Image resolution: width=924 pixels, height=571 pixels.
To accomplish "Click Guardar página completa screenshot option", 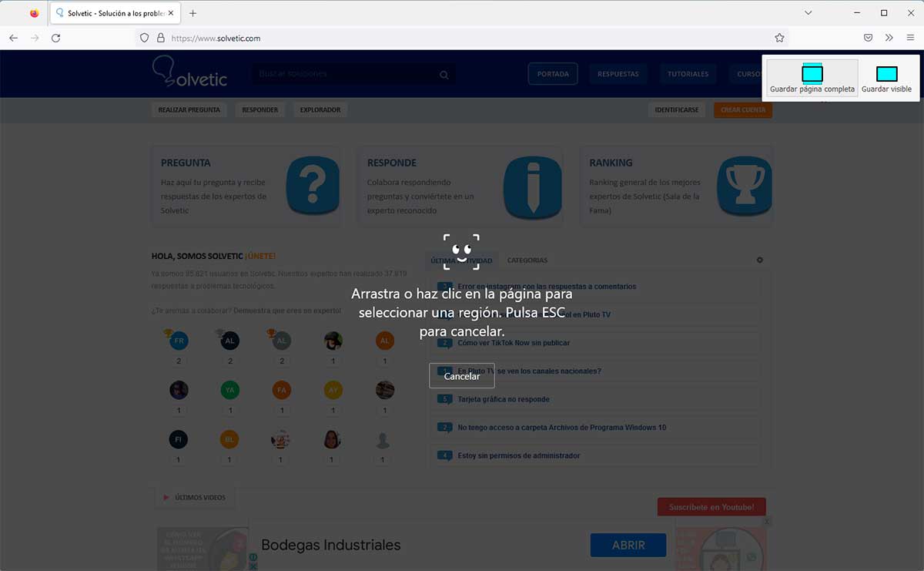I will coord(812,79).
